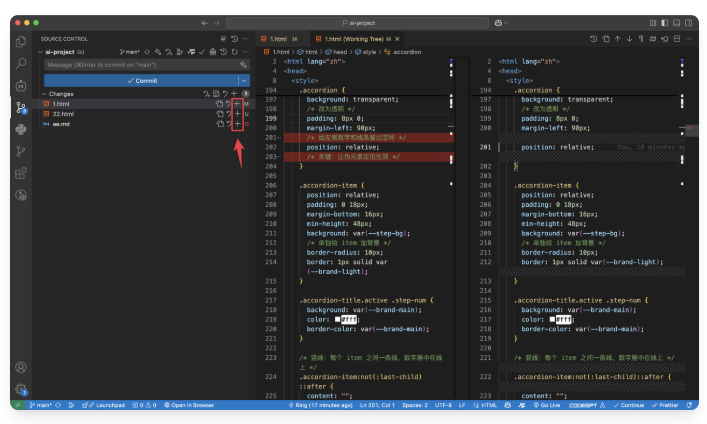Open file icon in diff editor toolbar

(606, 39)
